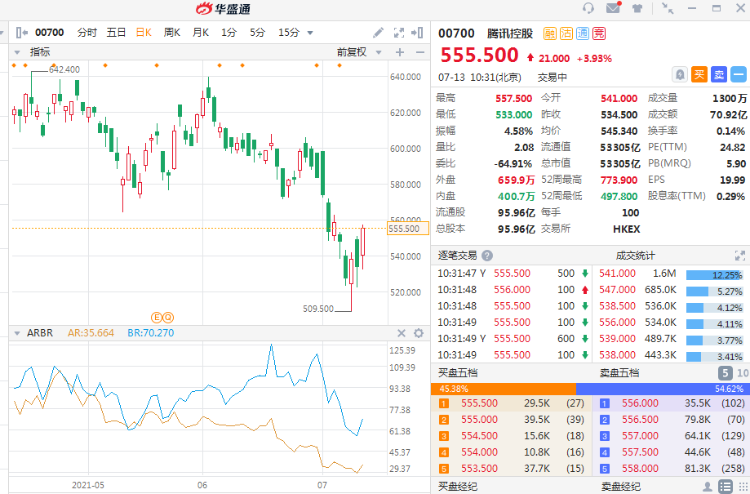Select the chart drawing pencil tool
The height and width of the screenshot is (494, 750).
click(x=378, y=33)
